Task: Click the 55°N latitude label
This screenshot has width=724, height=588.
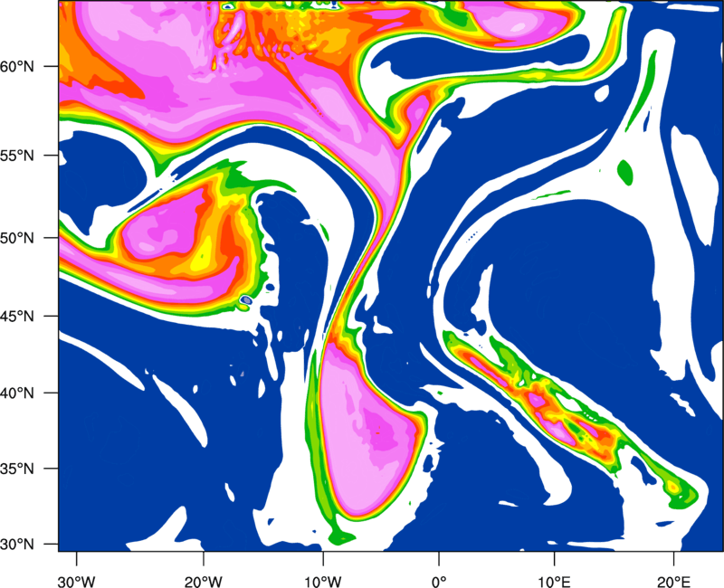Action: 17,156
